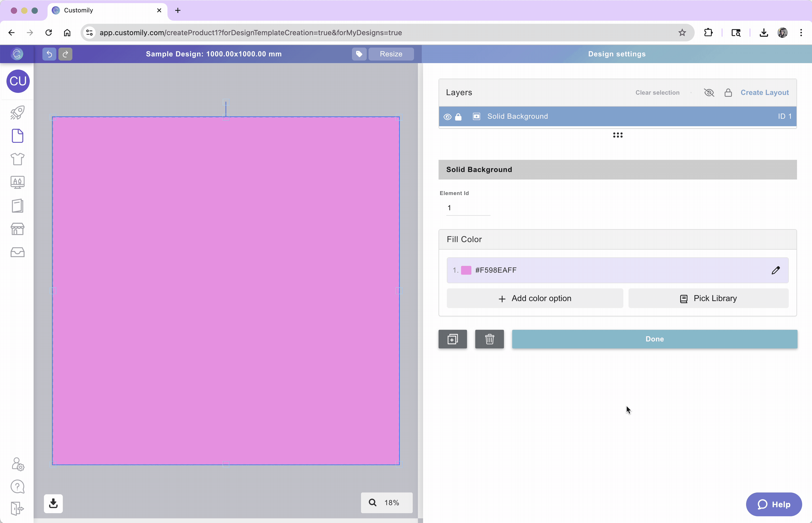This screenshot has height=523, width=812.
Task: Select the t-shirt products icon
Action: (18, 159)
